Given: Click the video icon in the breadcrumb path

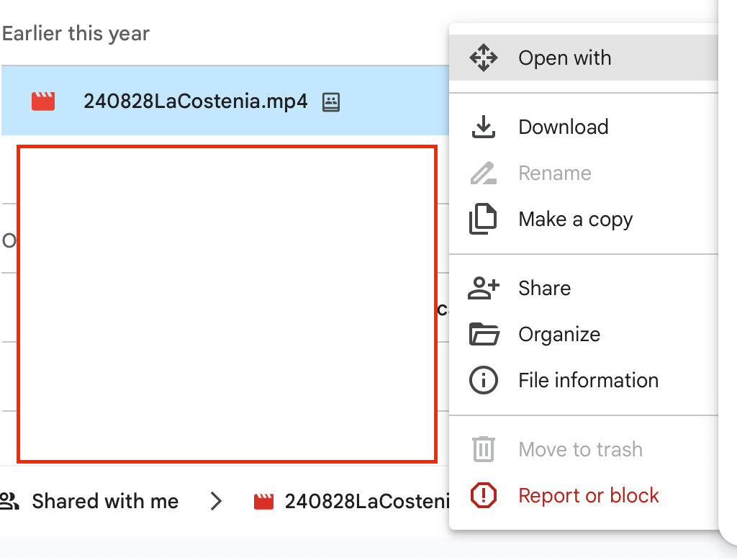Looking at the screenshot, I should point(264,501).
